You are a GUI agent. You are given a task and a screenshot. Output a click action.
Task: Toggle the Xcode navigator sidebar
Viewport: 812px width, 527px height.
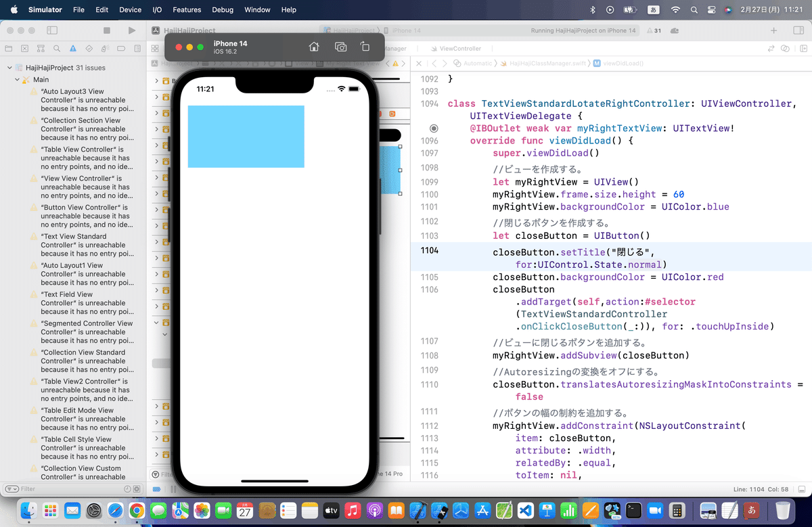[x=52, y=30]
